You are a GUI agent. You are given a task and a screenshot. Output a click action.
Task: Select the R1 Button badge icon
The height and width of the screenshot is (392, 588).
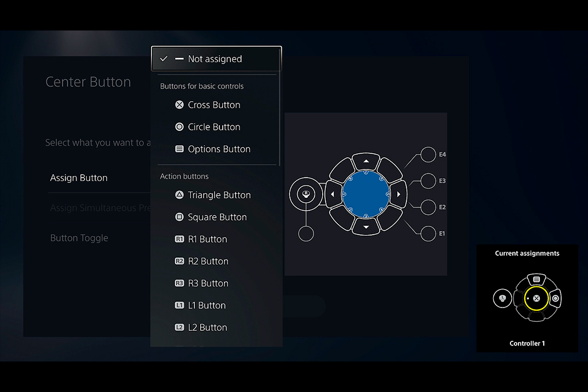[x=179, y=239]
